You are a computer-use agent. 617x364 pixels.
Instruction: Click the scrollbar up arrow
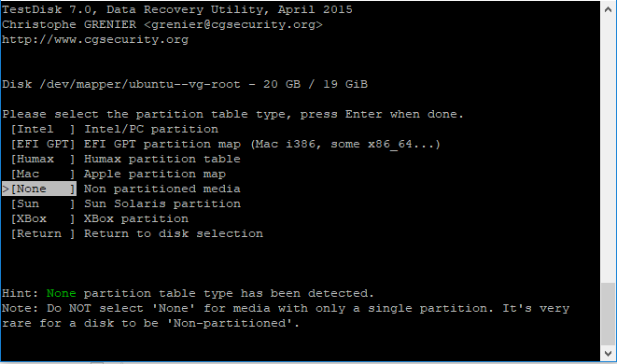(609, 9)
